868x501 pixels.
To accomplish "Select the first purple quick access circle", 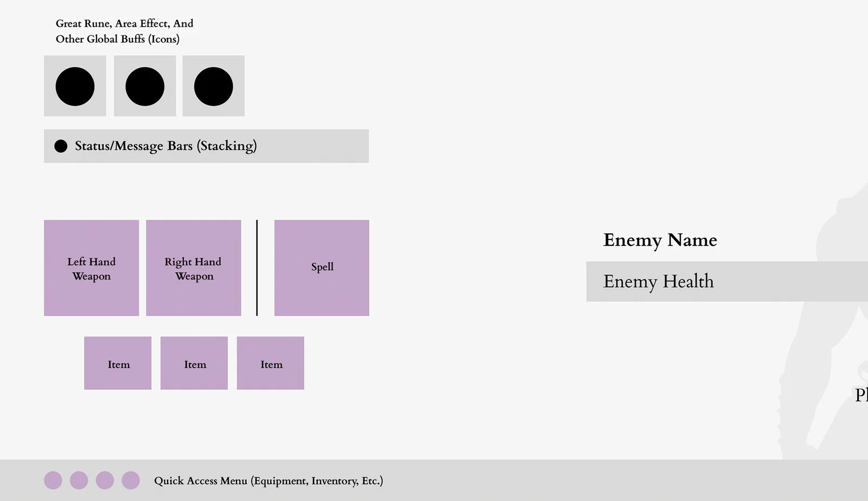I will coord(53,480).
